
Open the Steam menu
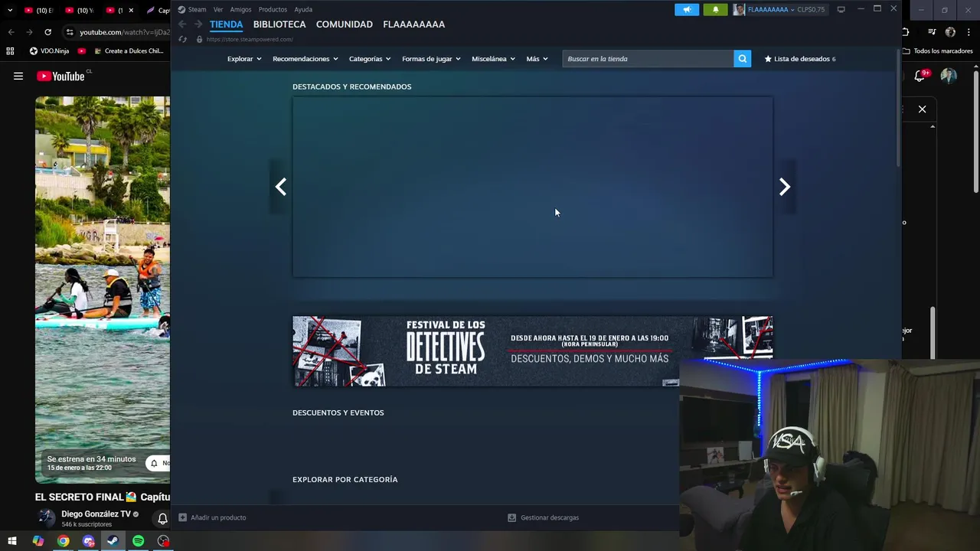pyautogui.click(x=197, y=9)
